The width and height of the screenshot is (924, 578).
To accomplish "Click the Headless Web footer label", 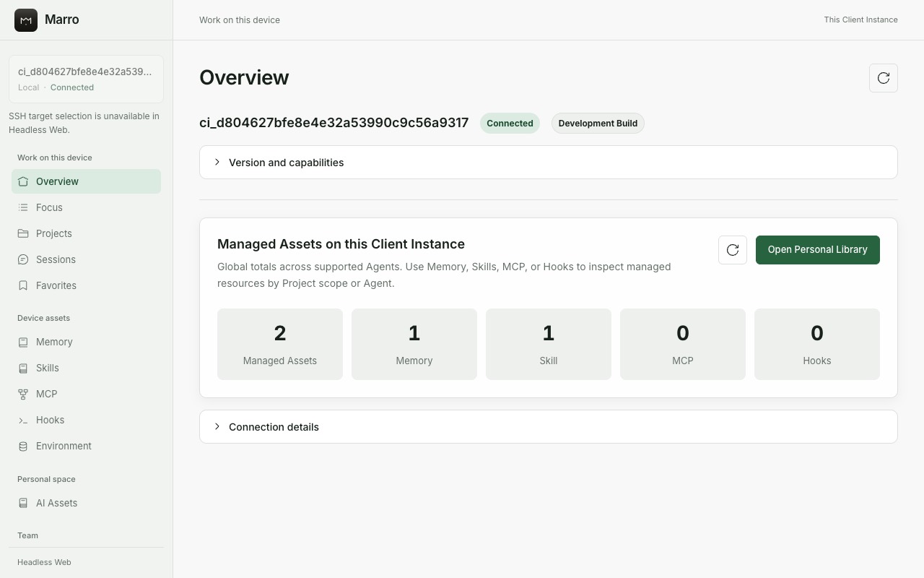I will [x=44, y=562].
